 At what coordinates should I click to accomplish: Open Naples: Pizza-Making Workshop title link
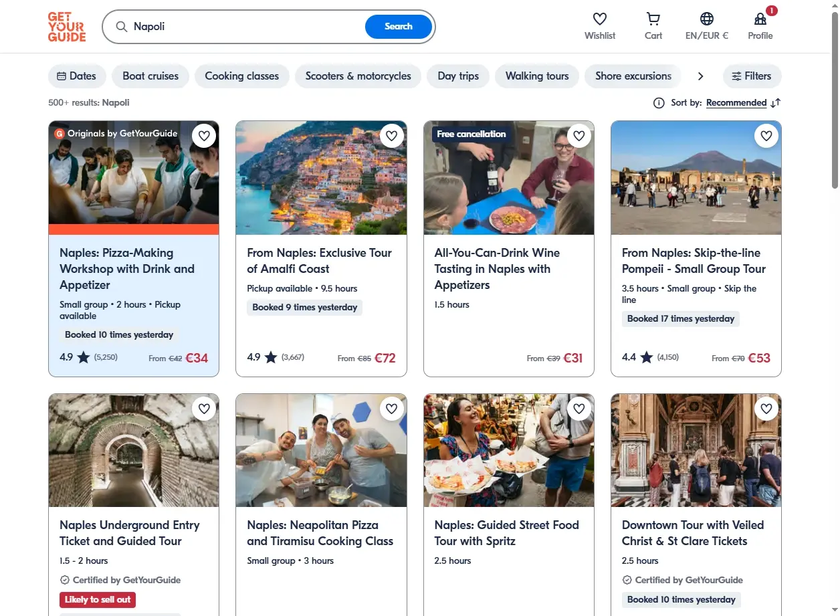(x=127, y=269)
